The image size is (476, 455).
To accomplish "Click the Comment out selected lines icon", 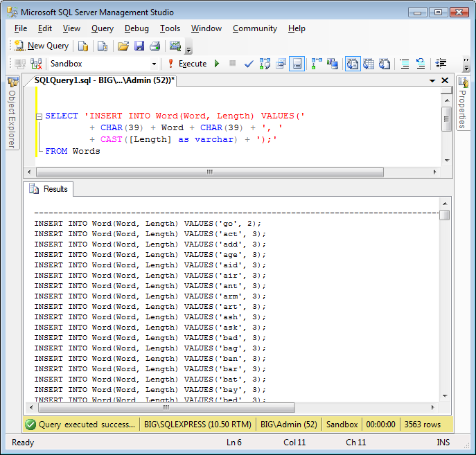I will click(405, 64).
